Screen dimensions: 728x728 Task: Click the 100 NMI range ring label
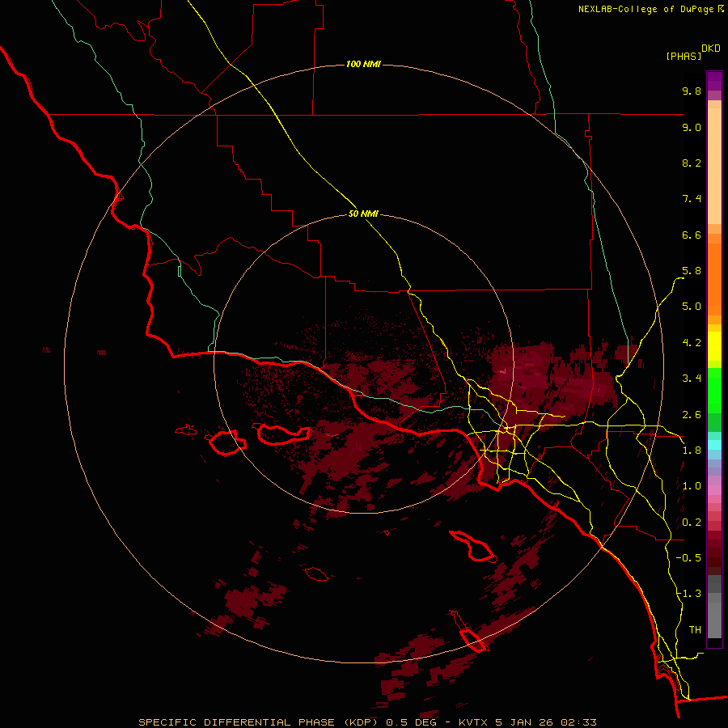[x=363, y=64]
